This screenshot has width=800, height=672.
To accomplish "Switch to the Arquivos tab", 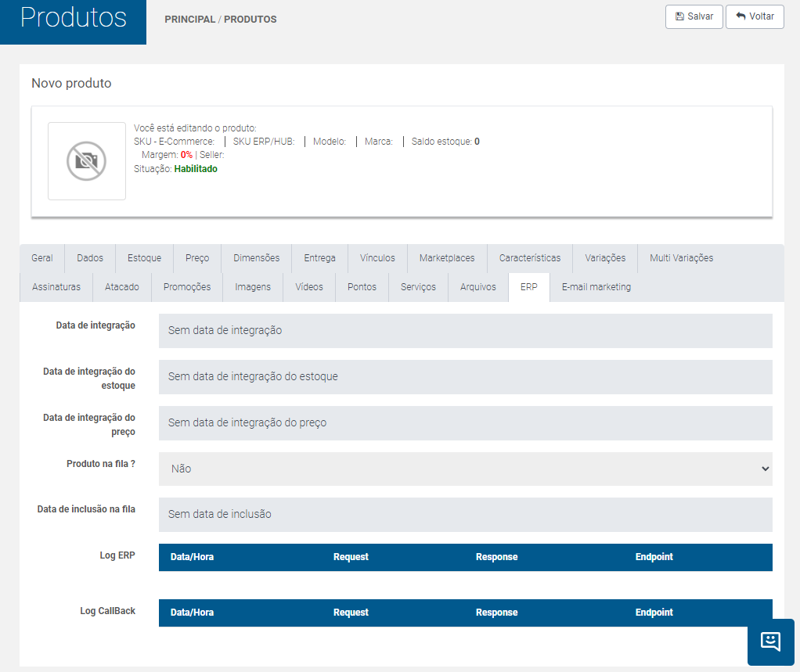I will (478, 287).
